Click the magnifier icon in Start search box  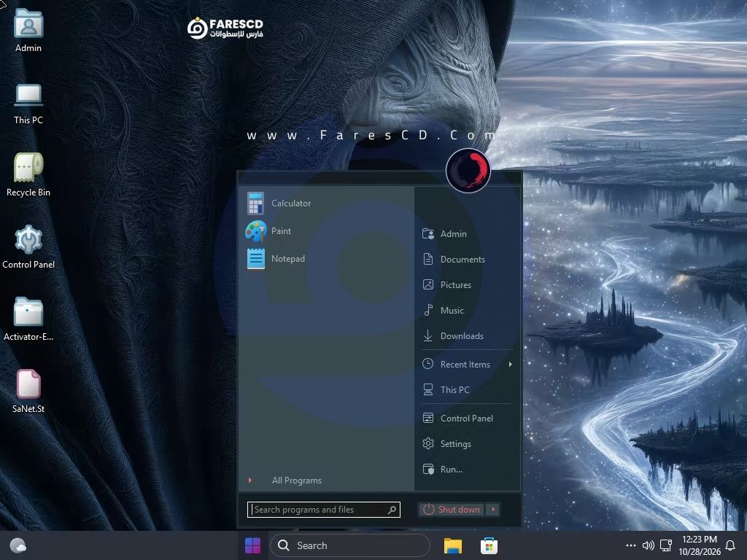point(392,510)
